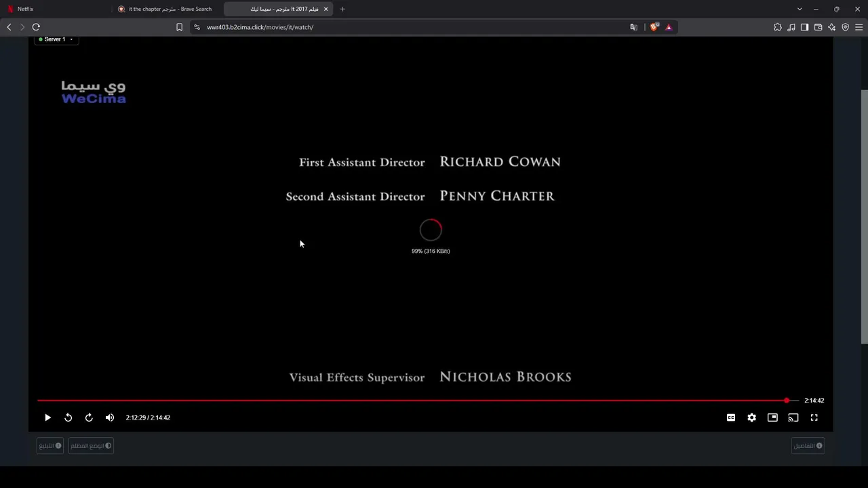Viewport: 868px width, 488px height.
Task: Play the paused video
Action: (47, 418)
